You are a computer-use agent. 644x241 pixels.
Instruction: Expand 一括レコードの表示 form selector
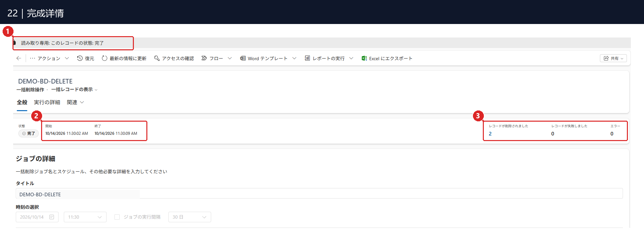pyautogui.click(x=74, y=89)
